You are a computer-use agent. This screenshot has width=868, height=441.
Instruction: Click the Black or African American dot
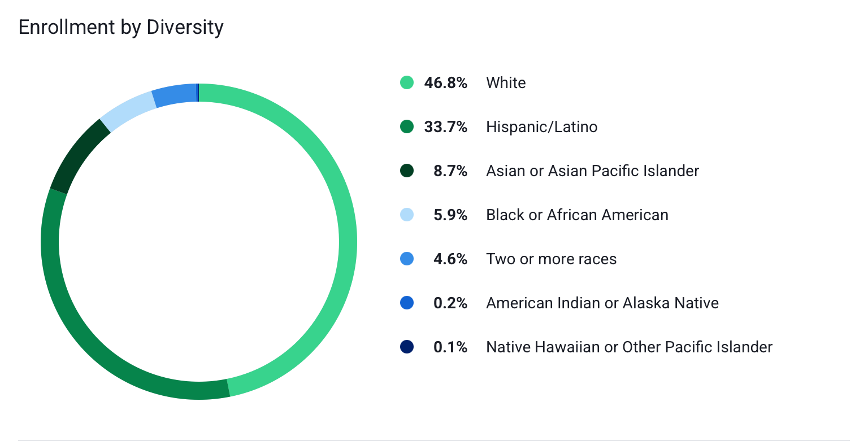pos(407,215)
